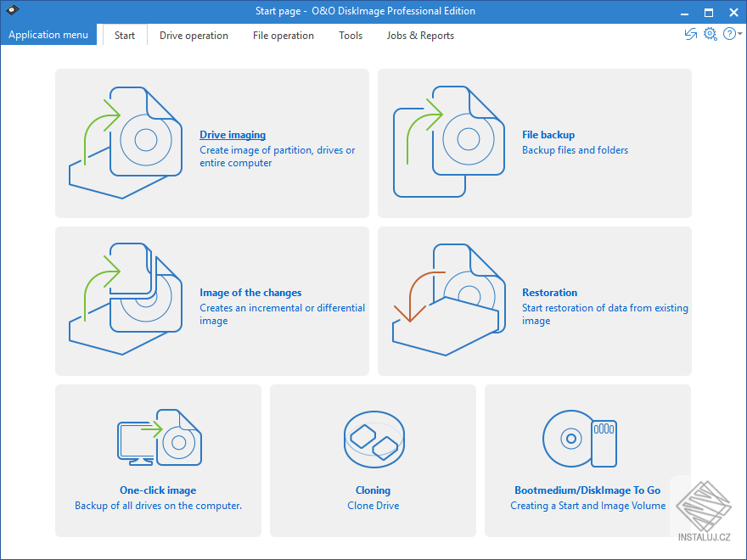
Task: Click the refresh arrows icon in the toolbar
Action: point(690,34)
